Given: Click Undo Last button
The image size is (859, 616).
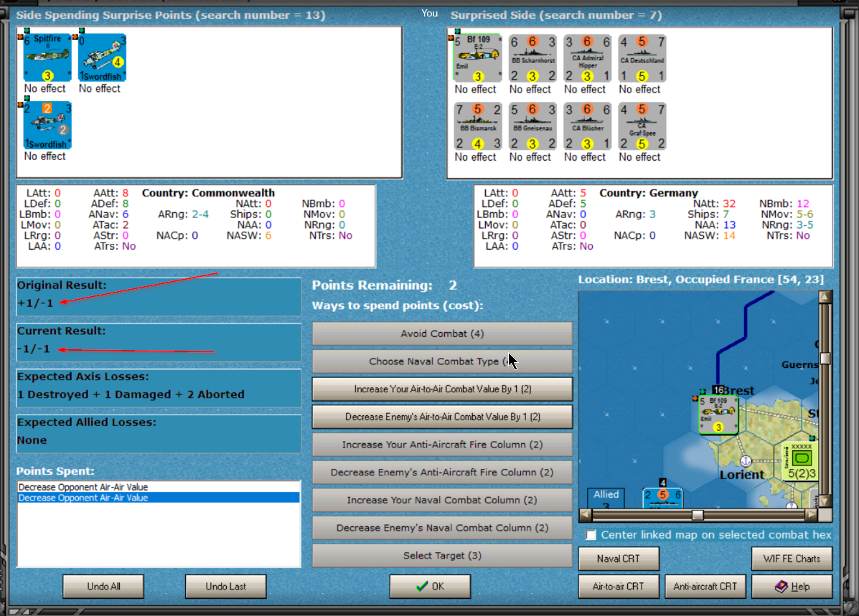Looking at the screenshot, I should (x=226, y=587).
